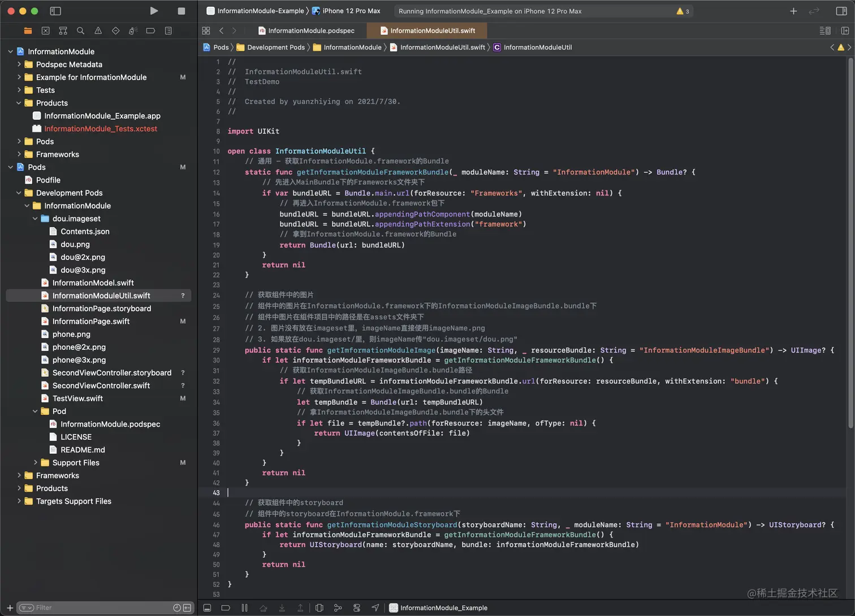855x616 pixels.
Task: Expand Example for InformationModule folder
Action: tap(19, 77)
